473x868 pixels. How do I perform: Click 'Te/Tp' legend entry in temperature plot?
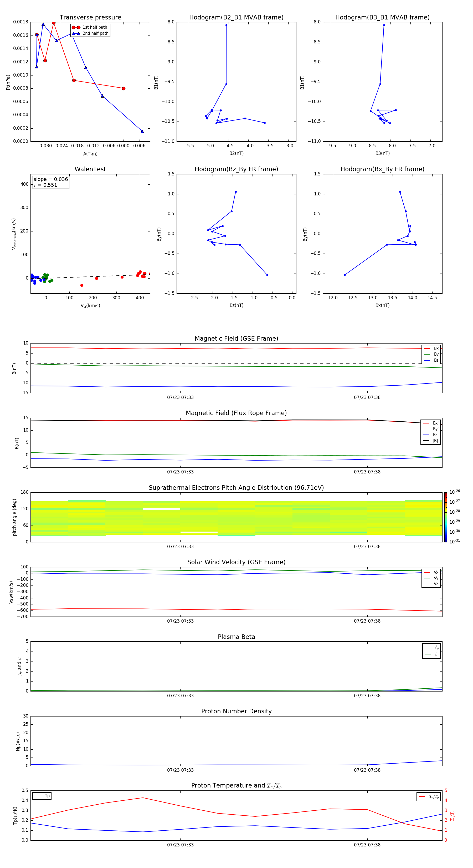point(429,796)
